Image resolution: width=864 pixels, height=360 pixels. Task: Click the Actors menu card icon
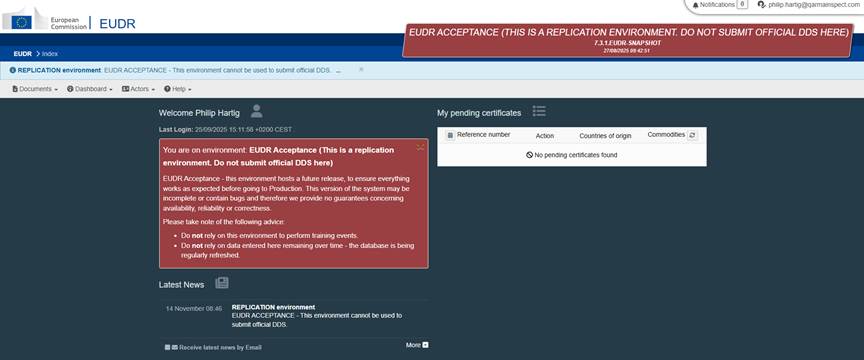tap(125, 89)
